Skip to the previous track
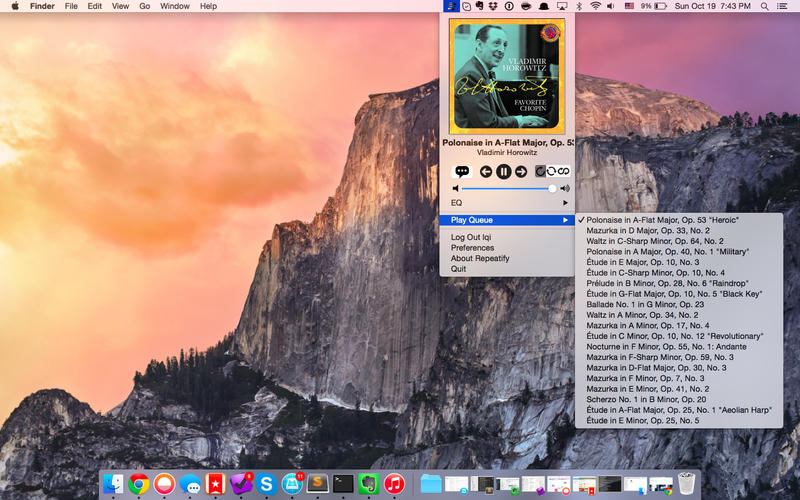 (x=486, y=172)
